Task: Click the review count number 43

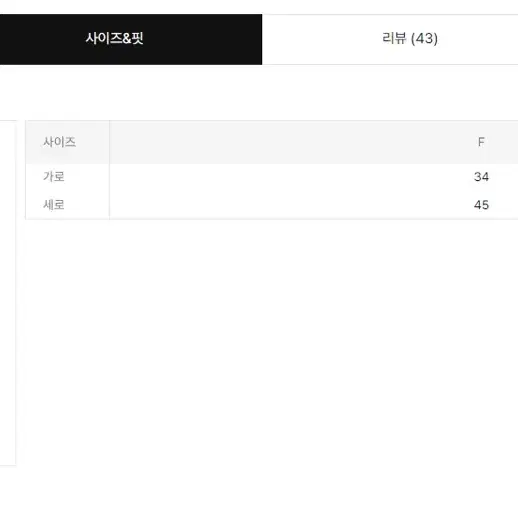Action: 424,39
